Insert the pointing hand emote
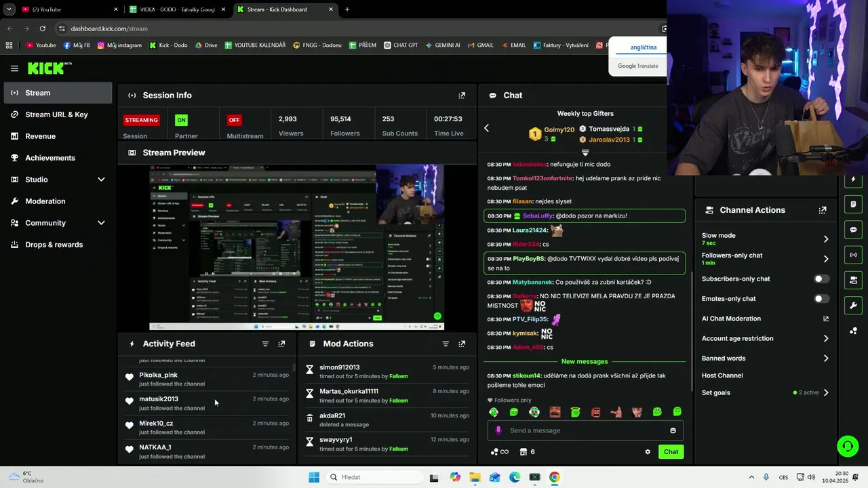The height and width of the screenshot is (488, 868). 616,412
